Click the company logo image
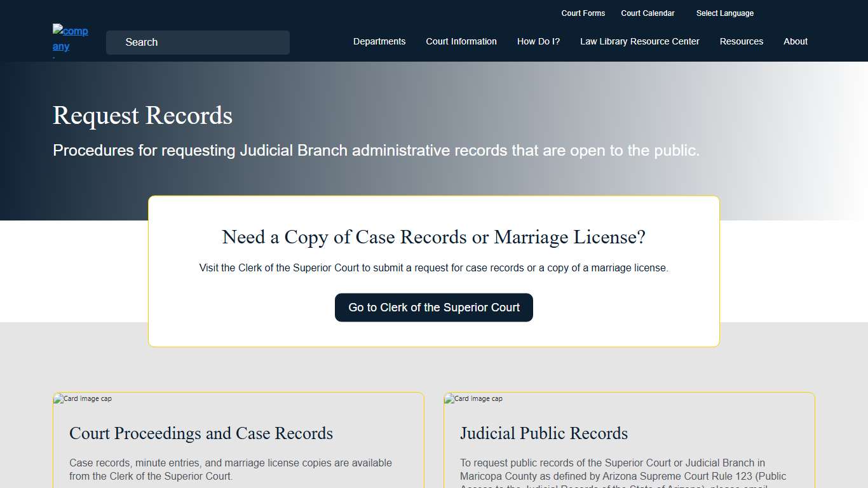868x488 pixels. [70, 38]
